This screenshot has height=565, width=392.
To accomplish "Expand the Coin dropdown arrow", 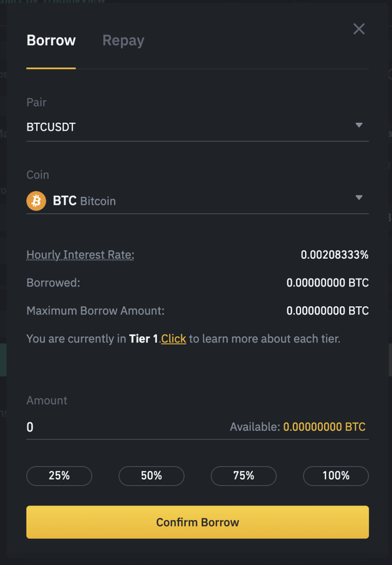I will point(359,197).
